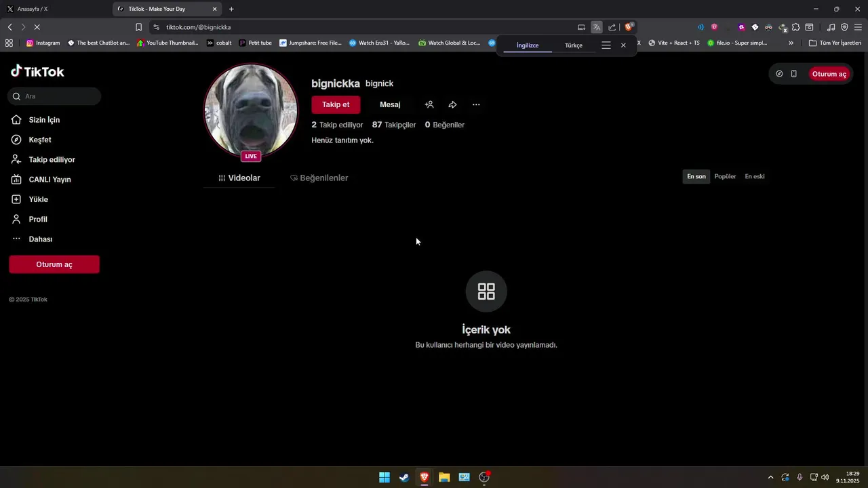Click browser back arrow
This screenshot has width=868, height=488.
click(x=9, y=27)
